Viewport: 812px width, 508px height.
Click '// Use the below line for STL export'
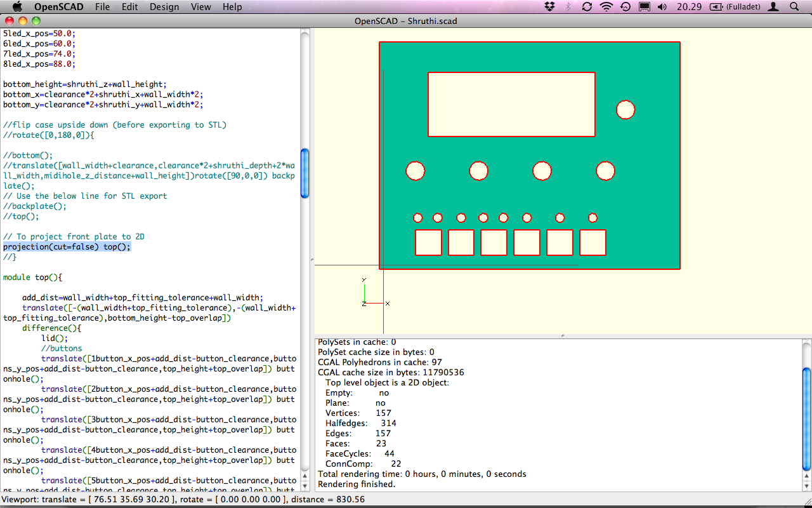click(85, 196)
